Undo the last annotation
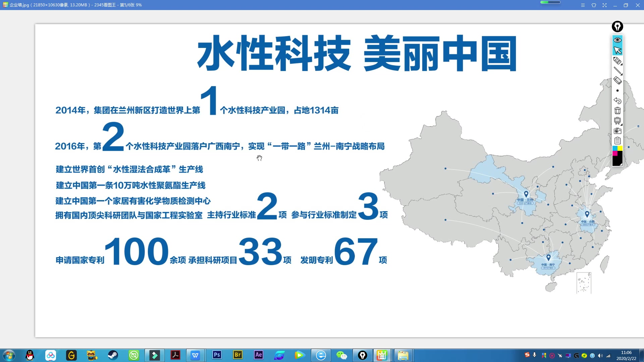The image size is (644, 362). (x=618, y=101)
